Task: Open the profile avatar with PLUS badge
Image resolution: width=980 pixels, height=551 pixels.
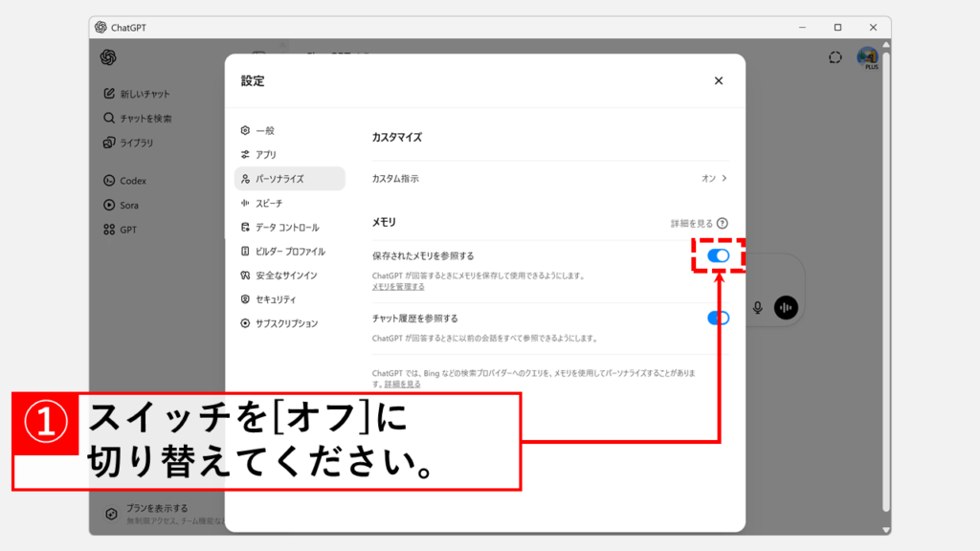Action: 867,58
